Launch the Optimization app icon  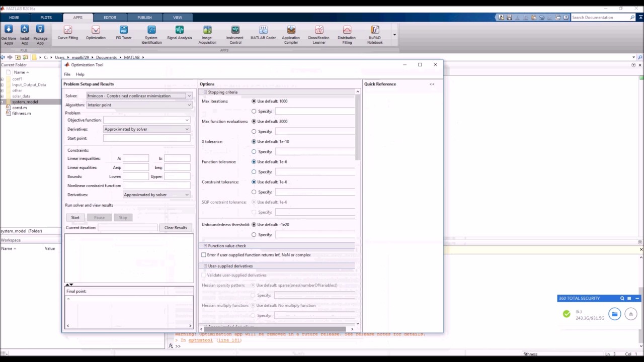click(x=96, y=33)
